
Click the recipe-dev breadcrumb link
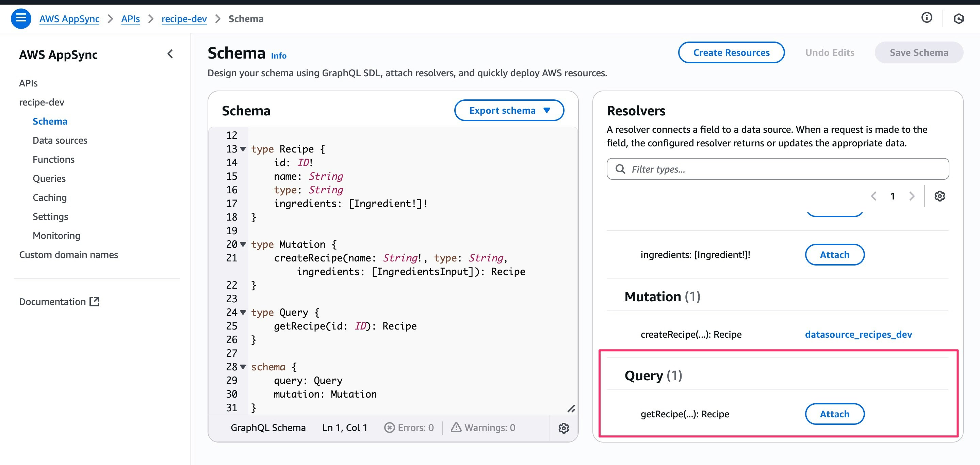[x=184, y=19]
